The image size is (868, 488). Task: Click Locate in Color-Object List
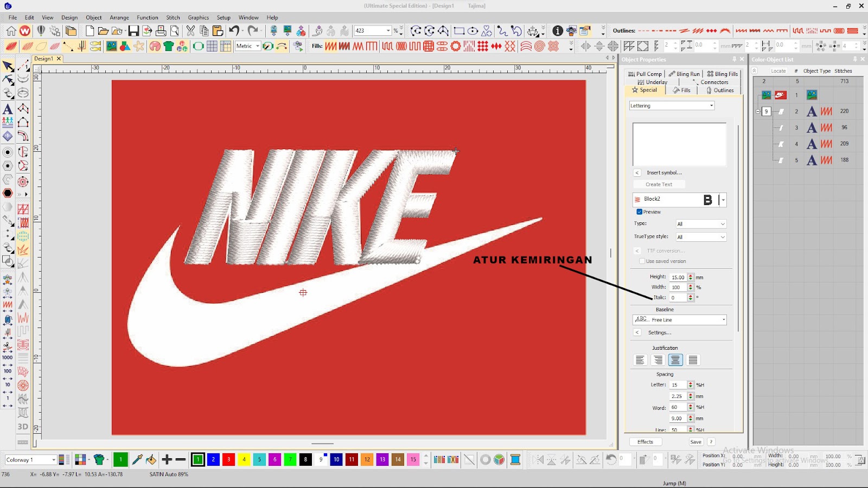coord(778,71)
